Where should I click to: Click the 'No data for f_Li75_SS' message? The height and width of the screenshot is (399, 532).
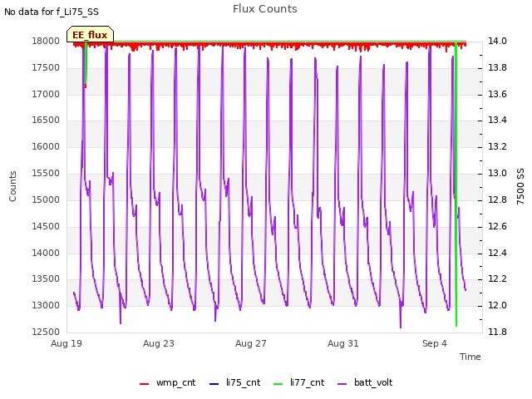point(52,12)
